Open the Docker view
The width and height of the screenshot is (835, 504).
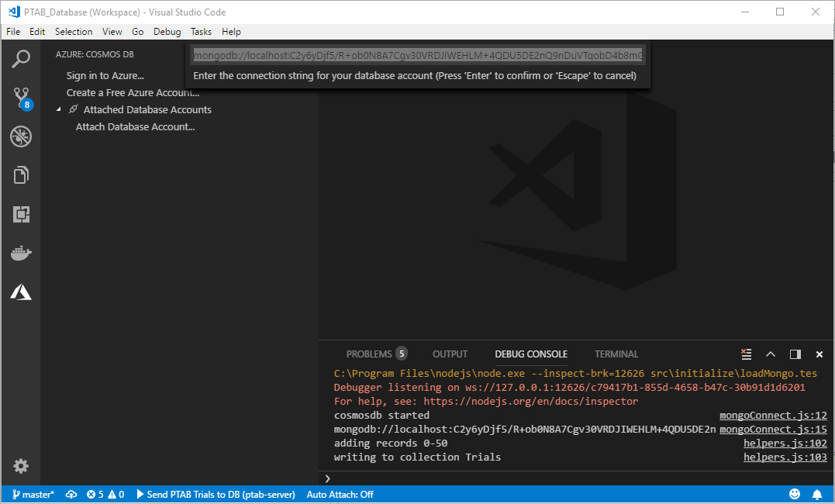pyautogui.click(x=21, y=253)
